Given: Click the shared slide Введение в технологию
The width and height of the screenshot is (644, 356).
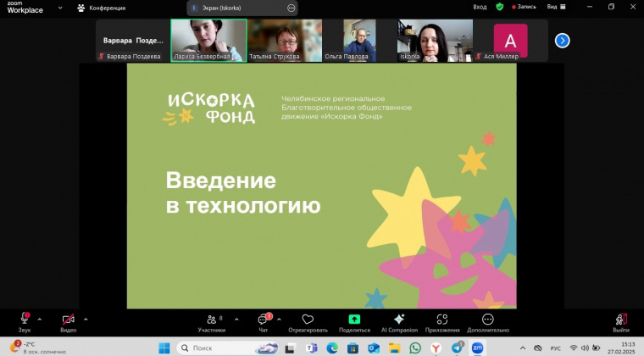Looking at the screenshot, I should point(322,186).
